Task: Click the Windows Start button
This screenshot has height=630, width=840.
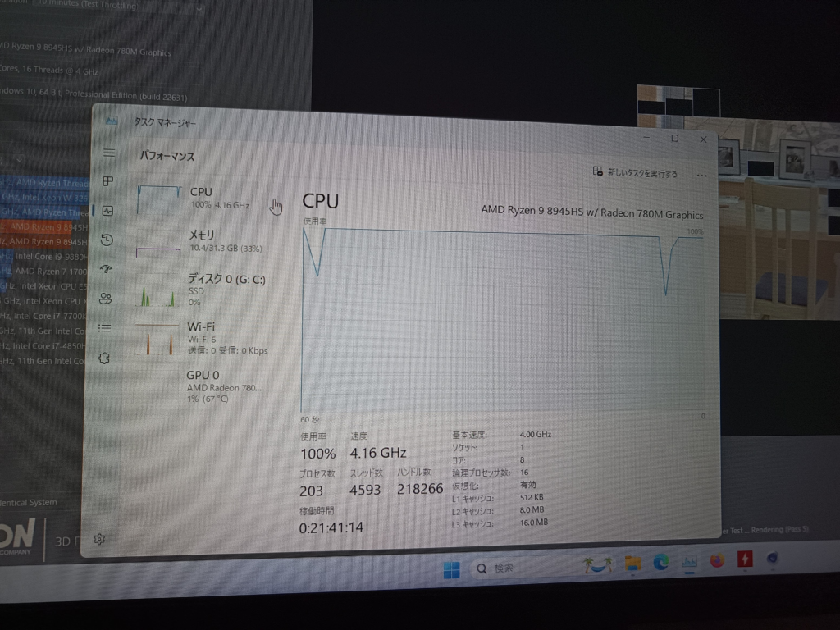Action: click(451, 570)
